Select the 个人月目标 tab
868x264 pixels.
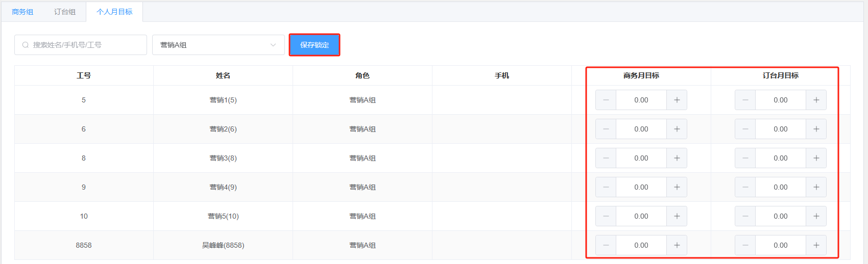coord(114,12)
